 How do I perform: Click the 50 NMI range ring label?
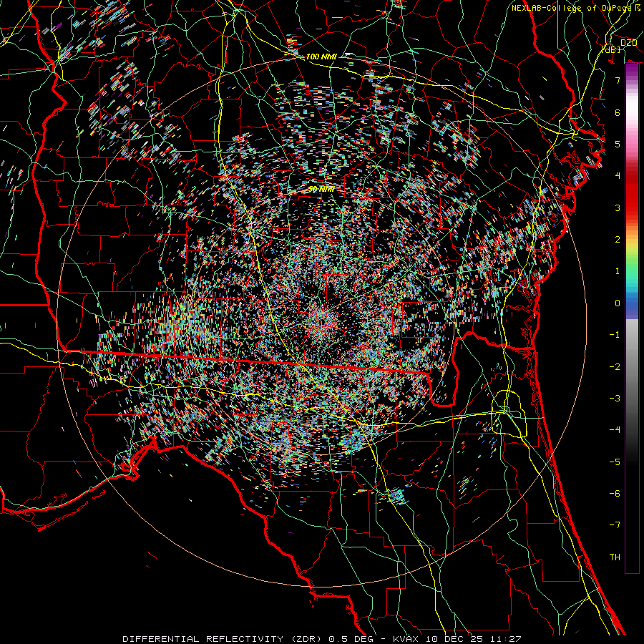tap(321, 190)
